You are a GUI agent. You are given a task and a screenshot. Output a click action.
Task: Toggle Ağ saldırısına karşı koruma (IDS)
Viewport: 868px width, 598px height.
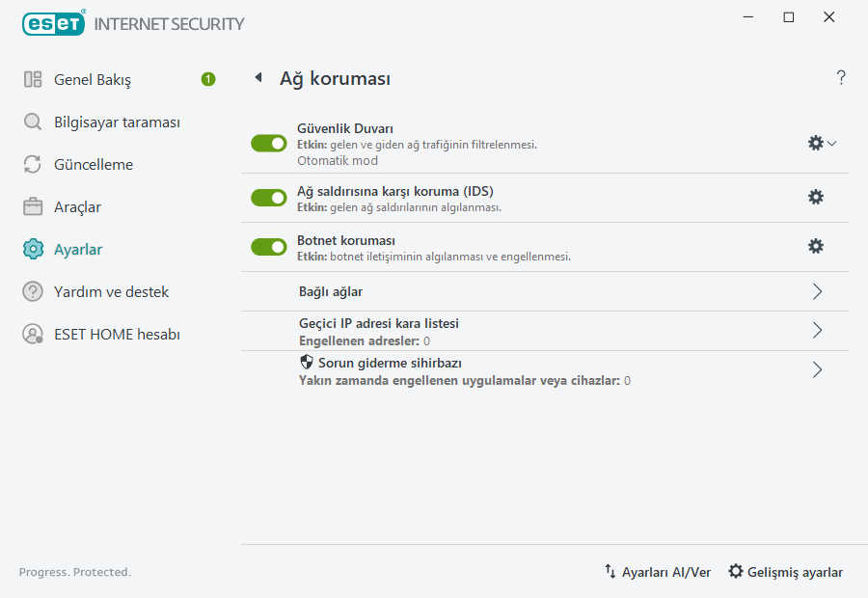[x=268, y=197]
